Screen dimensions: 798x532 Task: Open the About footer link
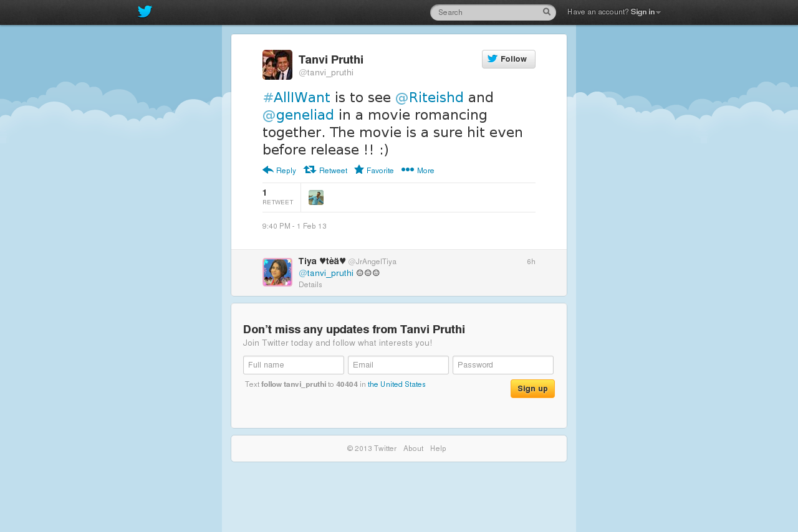pos(413,449)
